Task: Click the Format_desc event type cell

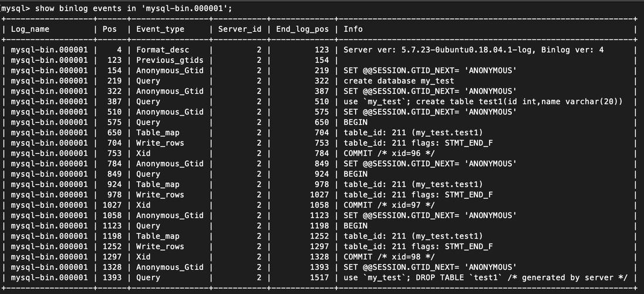Action: click(x=163, y=50)
